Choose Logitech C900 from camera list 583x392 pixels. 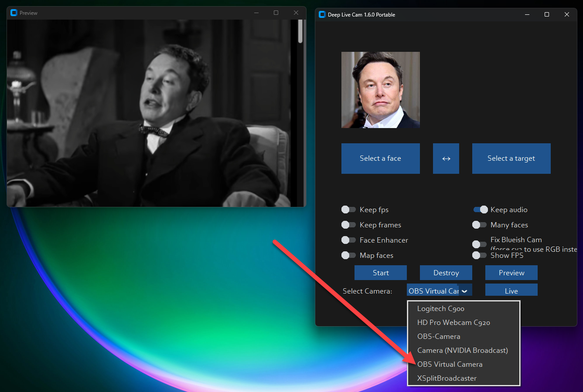click(x=440, y=308)
